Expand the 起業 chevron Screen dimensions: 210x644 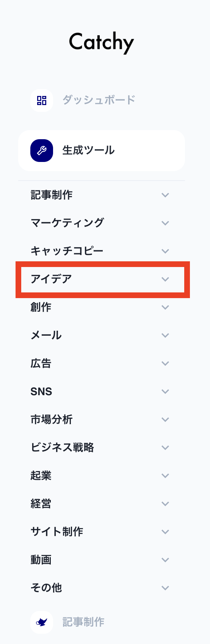tap(165, 476)
